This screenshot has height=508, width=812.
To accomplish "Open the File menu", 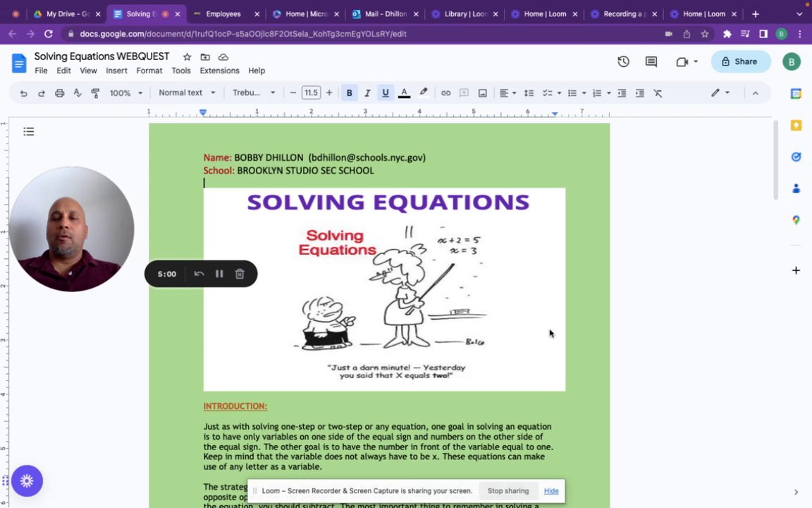I will click(41, 71).
